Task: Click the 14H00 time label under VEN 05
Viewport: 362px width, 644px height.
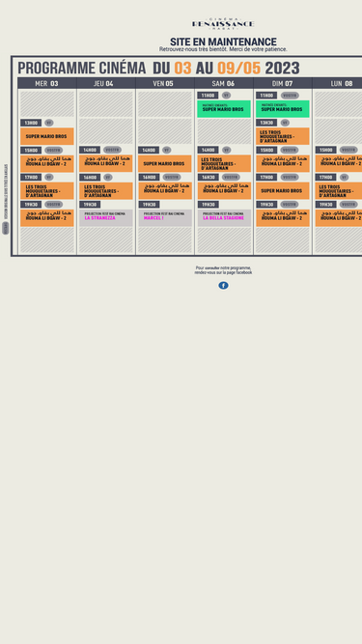Action: (x=149, y=150)
